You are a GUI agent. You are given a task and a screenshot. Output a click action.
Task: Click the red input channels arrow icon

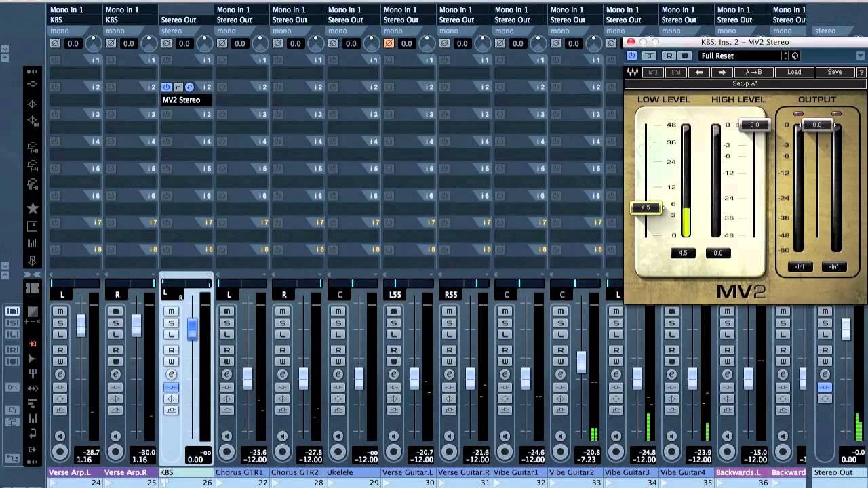tap(32, 344)
